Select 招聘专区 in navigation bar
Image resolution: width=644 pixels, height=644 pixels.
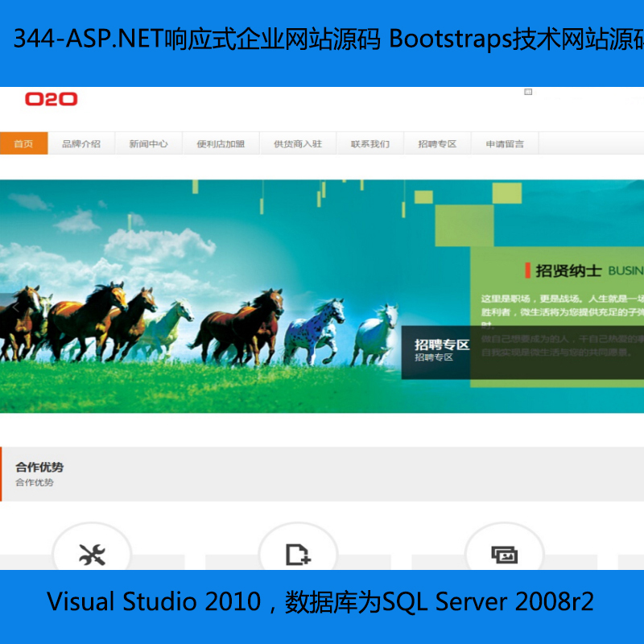click(437, 143)
